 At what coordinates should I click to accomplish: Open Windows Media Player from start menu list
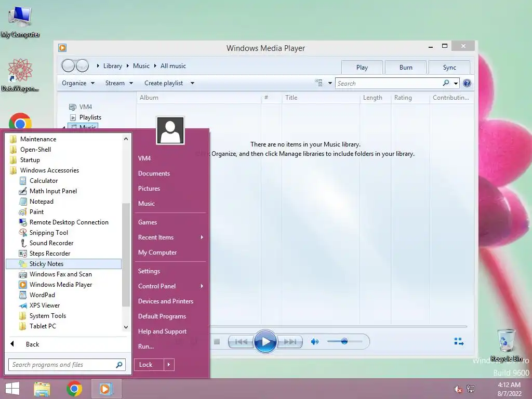(60, 285)
